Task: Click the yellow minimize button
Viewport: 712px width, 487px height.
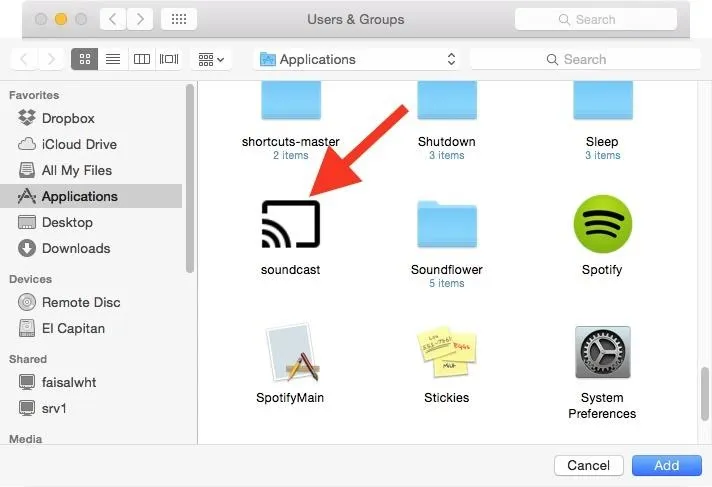Action: [61, 19]
